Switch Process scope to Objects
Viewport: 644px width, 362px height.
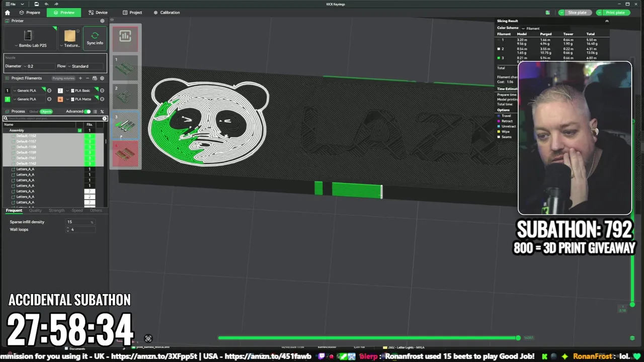(46, 112)
